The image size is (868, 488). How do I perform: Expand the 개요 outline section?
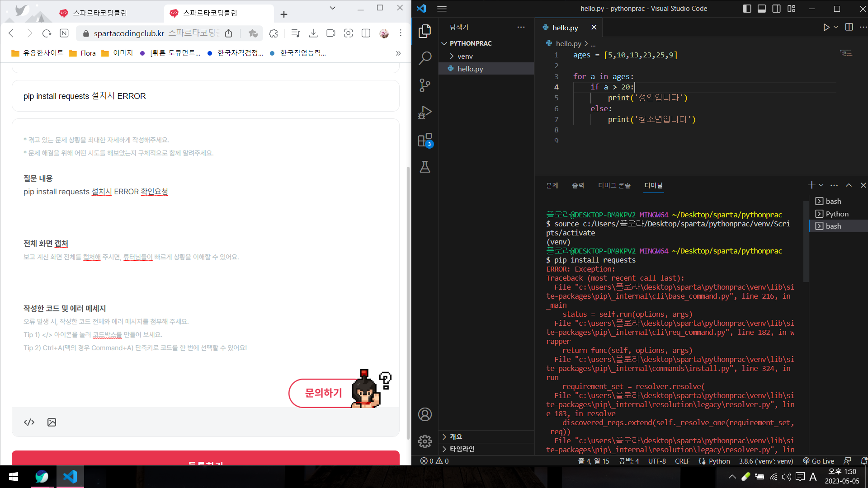(x=486, y=436)
